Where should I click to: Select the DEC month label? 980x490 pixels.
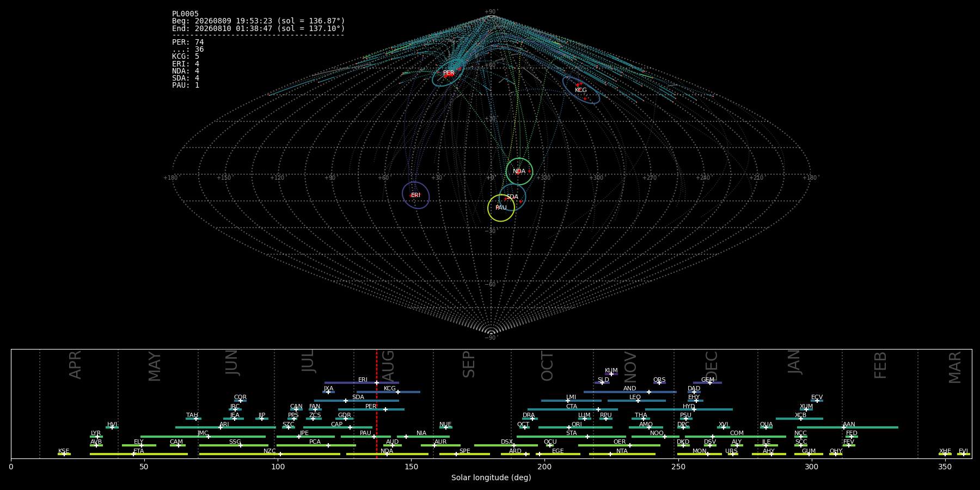[x=712, y=366]
